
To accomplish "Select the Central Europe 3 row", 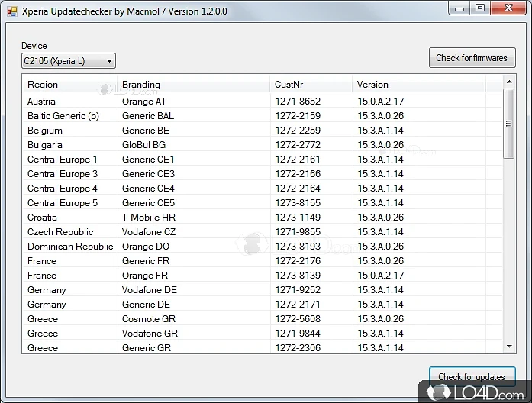I will click(263, 174).
